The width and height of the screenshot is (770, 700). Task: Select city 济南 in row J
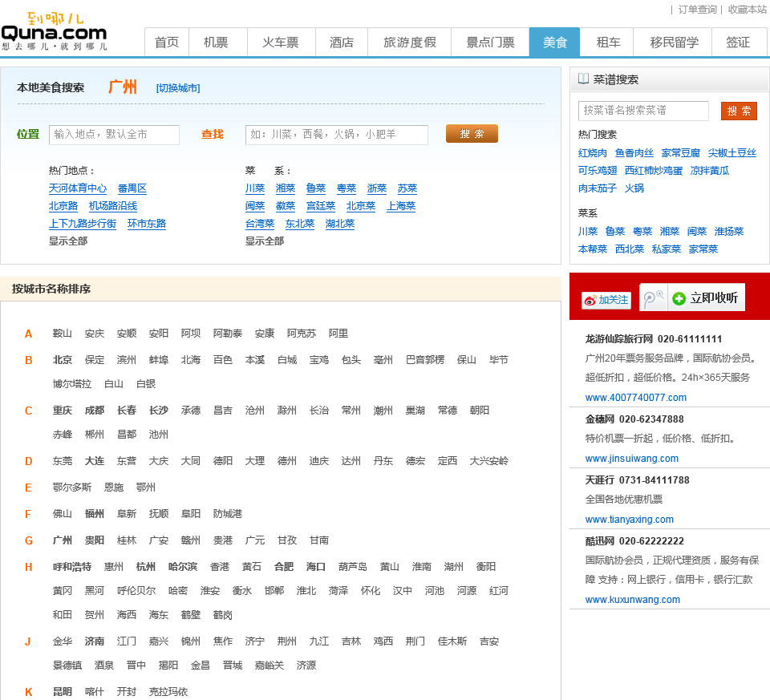[x=95, y=641]
